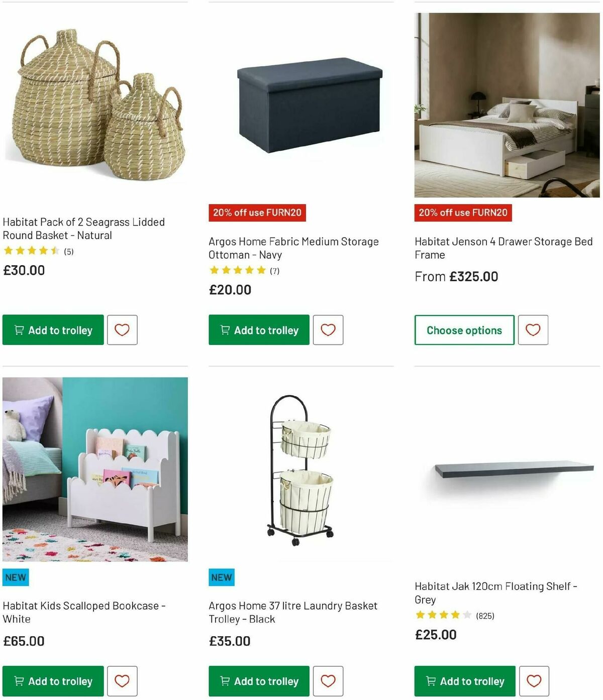Screen dimensions: 603x700
Task: Click the NEW badge on the Laundry Basket Trolley
Action: pyautogui.click(x=221, y=577)
